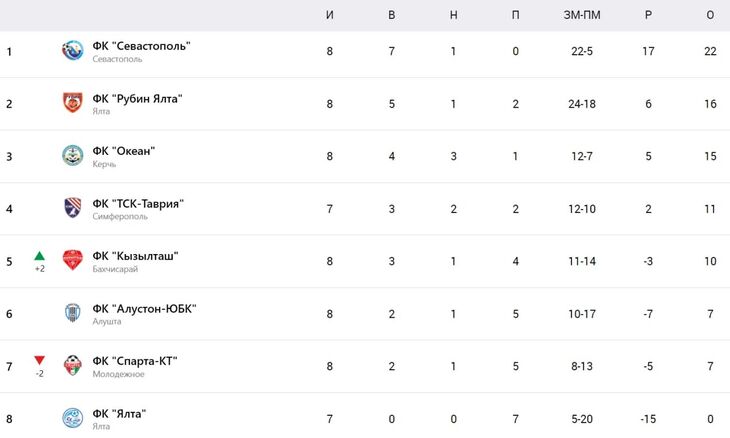Click the Sparta-KT club logo
The width and height of the screenshot is (730, 438).
tap(72, 365)
